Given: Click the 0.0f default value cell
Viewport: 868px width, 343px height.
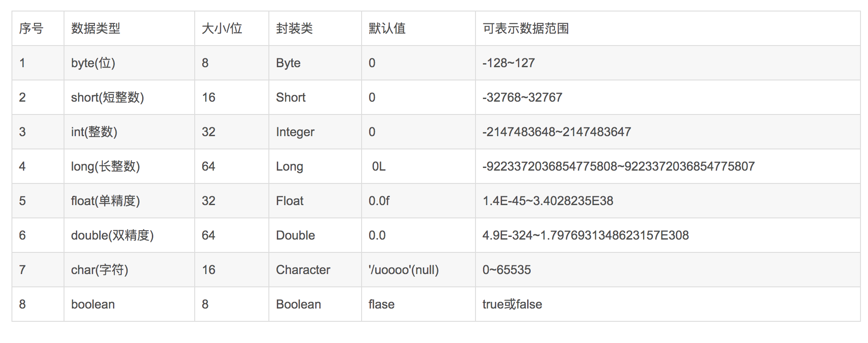Looking at the screenshot, I should coord(379,201).
